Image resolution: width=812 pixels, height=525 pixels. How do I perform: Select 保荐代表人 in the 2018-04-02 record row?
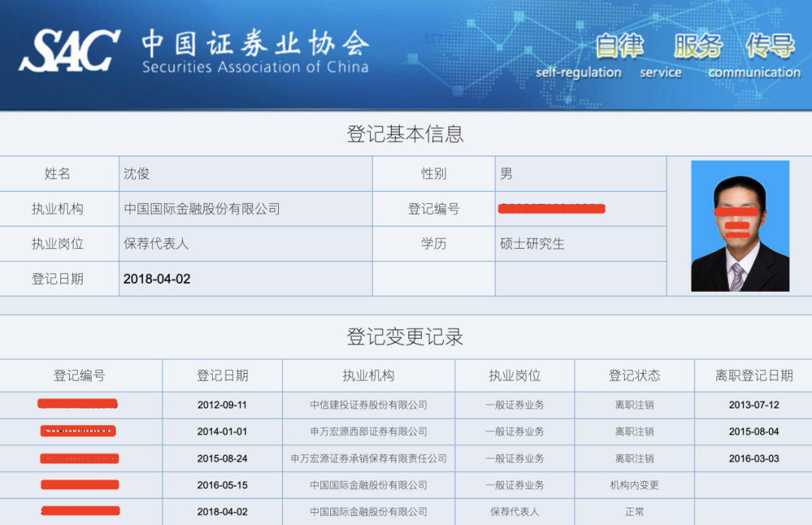(515, 511)
